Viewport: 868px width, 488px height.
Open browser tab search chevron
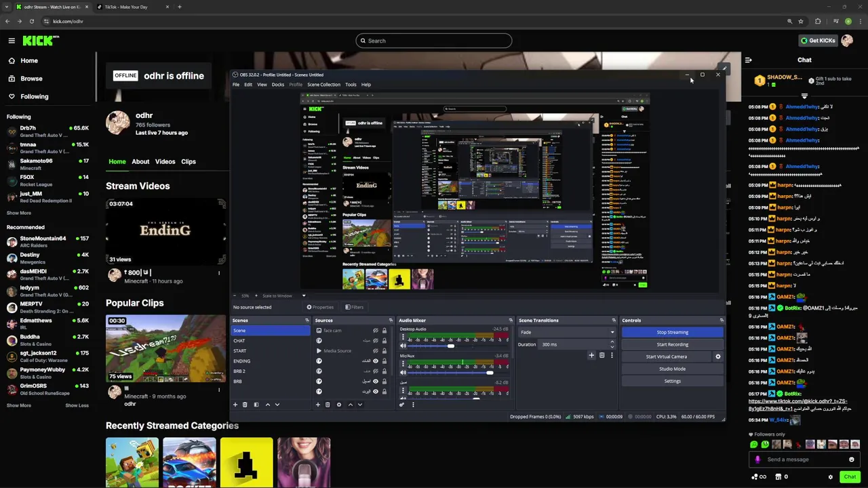[8, 7]
